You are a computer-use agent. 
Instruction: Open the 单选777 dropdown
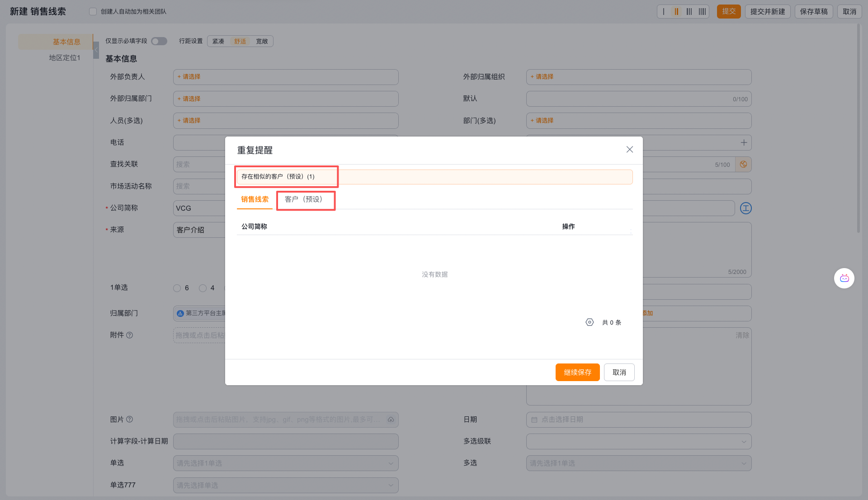pyautogui.click(x=286, y=485)
